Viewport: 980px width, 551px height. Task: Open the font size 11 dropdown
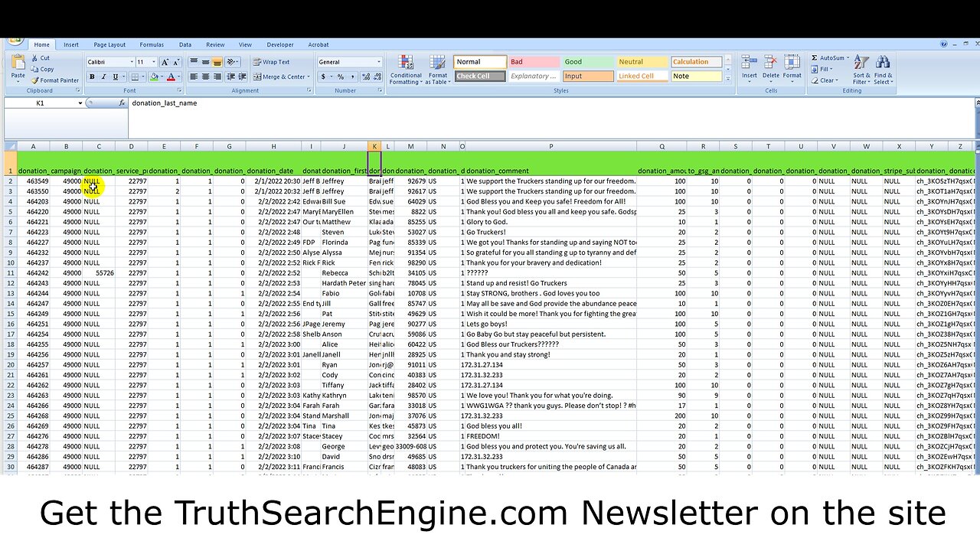152,62
